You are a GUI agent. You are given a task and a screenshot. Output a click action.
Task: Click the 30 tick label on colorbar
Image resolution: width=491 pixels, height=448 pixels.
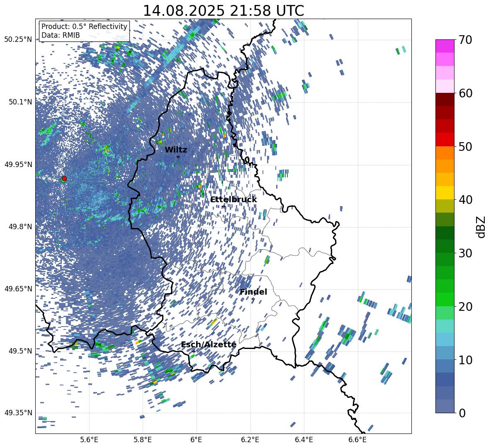point(465,253)
